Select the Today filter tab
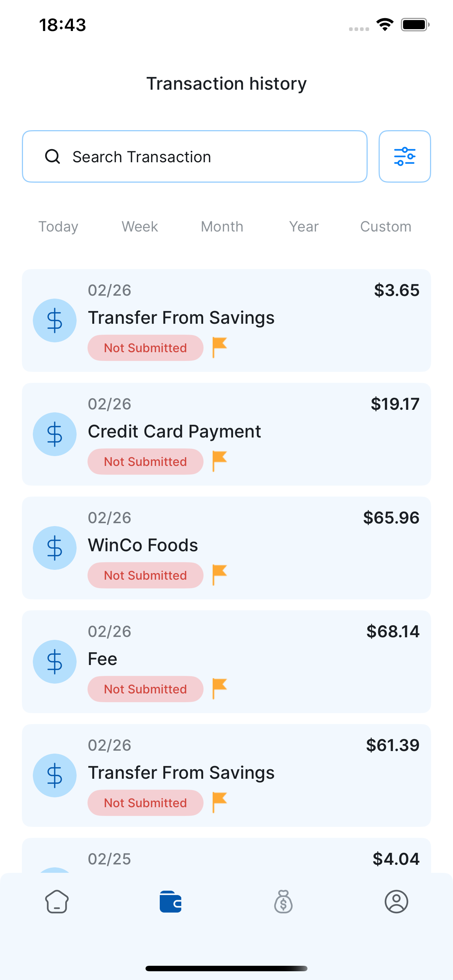Viewport: 453px width, 980px height. [58, 227]
